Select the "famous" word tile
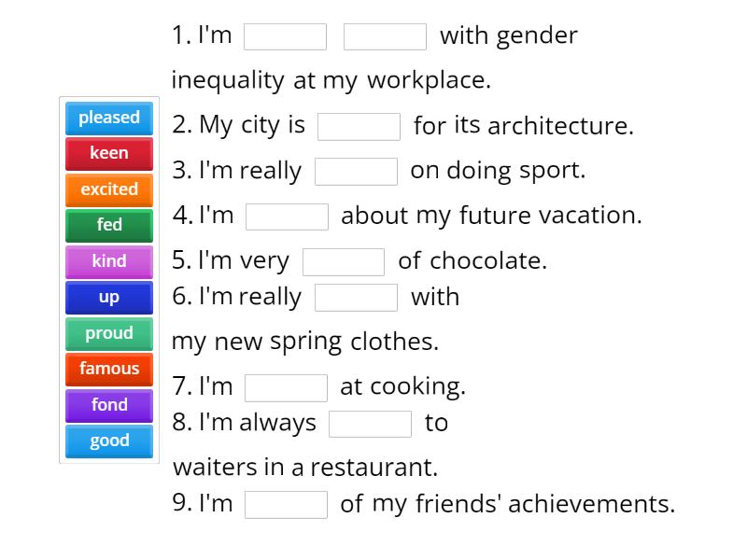The width and height of the screenshot is (747, 560). pyautogui.click(x=108, y=369)
